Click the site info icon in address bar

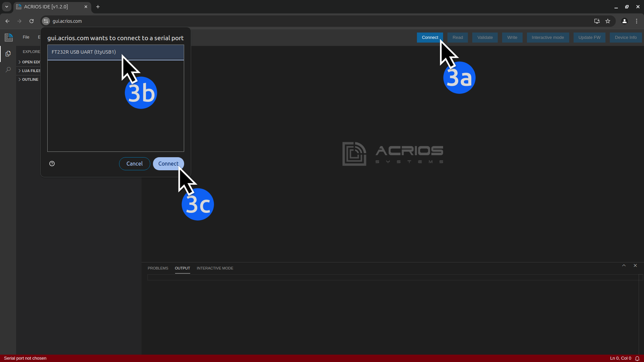[x=46, y=21]
